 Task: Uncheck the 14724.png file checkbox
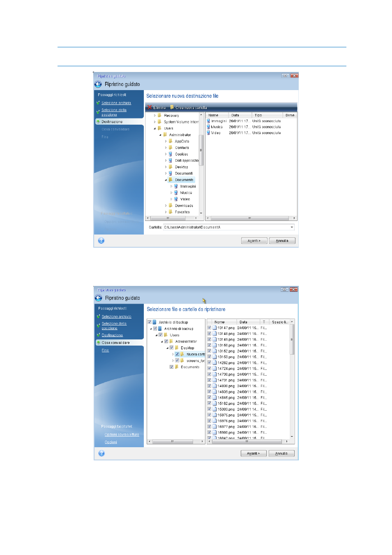point(209,369)
